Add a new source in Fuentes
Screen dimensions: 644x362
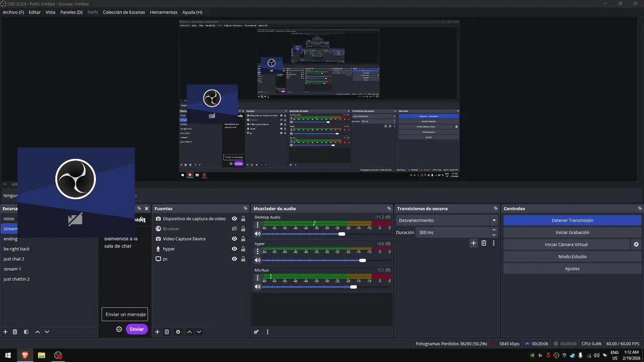click(x=157, y=332)
